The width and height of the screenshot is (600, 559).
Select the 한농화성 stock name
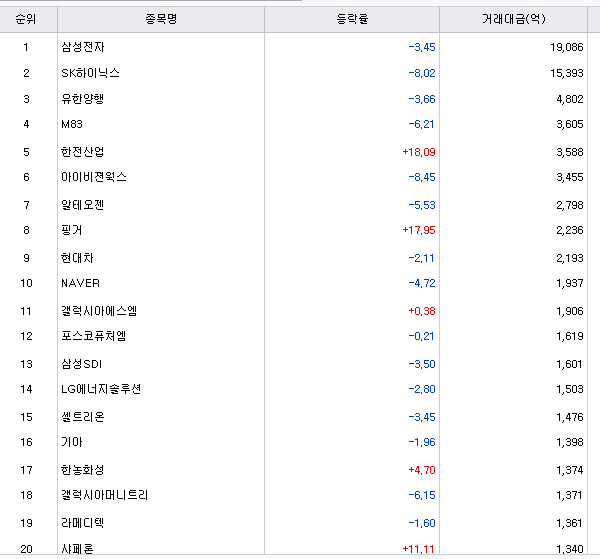pos(83,470)
